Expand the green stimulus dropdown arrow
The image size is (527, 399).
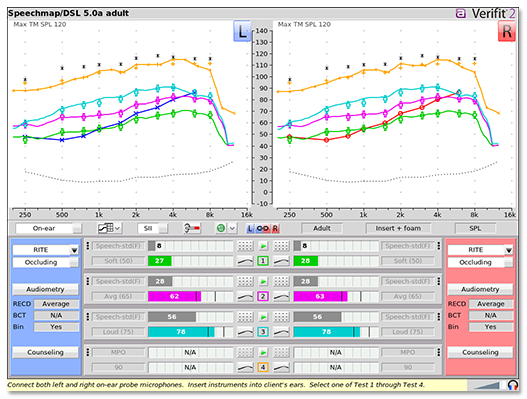click(232, 229)
